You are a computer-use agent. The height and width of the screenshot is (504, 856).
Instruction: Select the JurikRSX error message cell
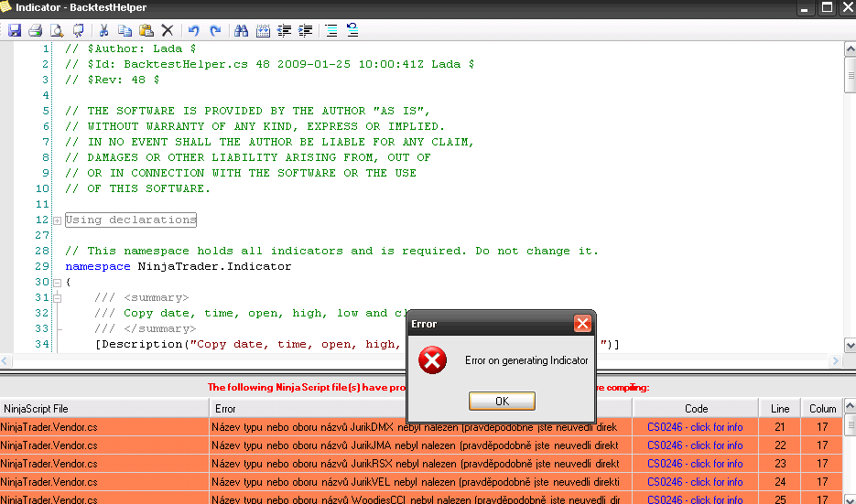coord(420,464)
